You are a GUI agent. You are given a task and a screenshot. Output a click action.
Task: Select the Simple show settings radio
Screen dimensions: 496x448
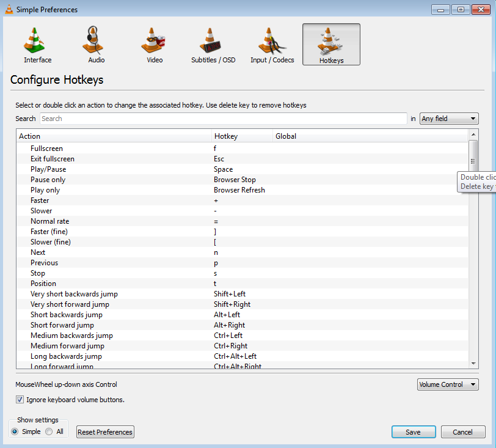15,431
